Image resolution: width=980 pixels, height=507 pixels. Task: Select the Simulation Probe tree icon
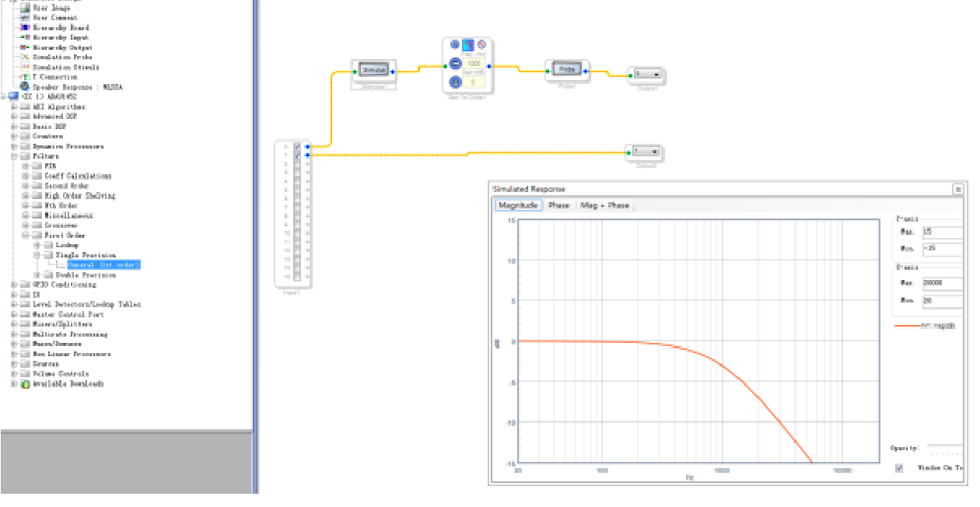(25, 57)
